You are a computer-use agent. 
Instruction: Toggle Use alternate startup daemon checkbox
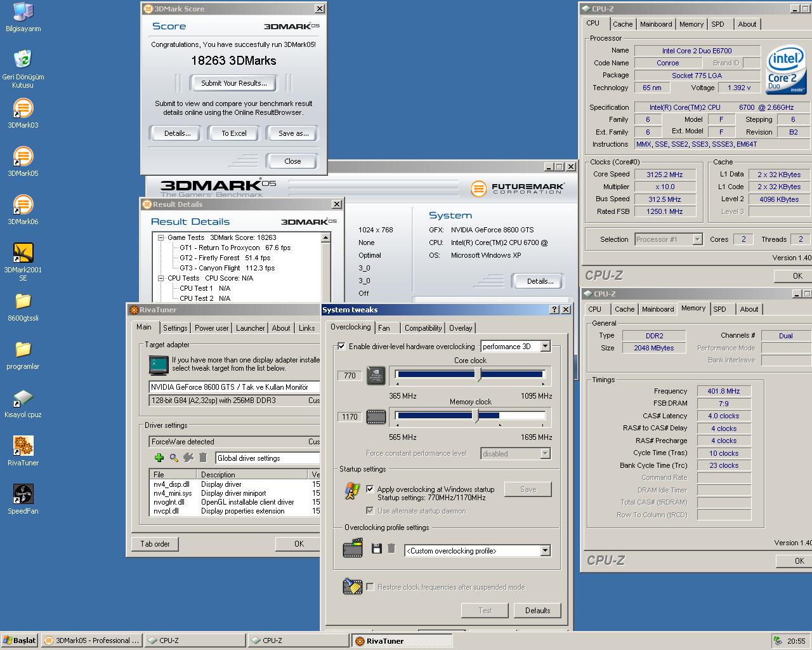370,510
